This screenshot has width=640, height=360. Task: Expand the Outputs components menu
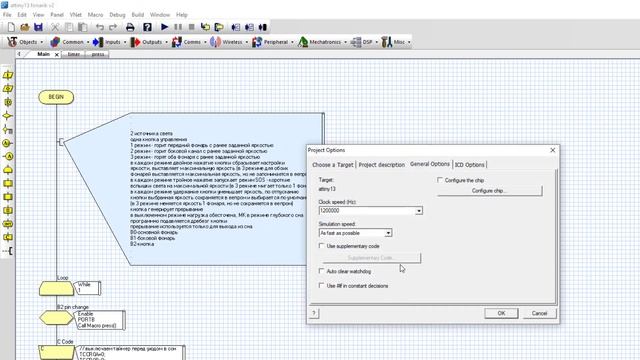click(149, 42)
